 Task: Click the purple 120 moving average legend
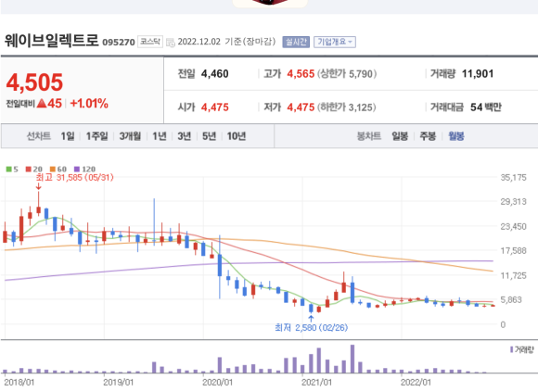[x=84, y=169]
